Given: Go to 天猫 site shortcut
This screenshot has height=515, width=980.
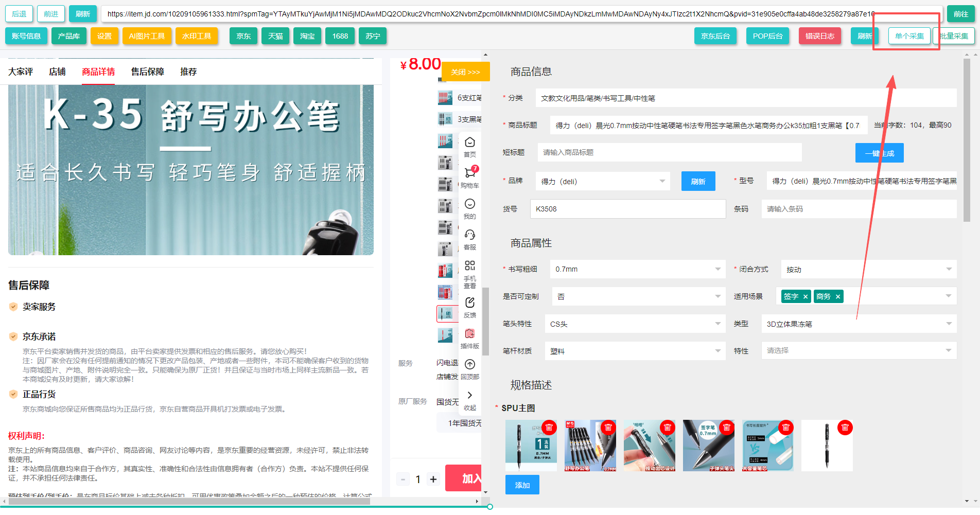Looking at the screenshot, I should tap(275, 36).
